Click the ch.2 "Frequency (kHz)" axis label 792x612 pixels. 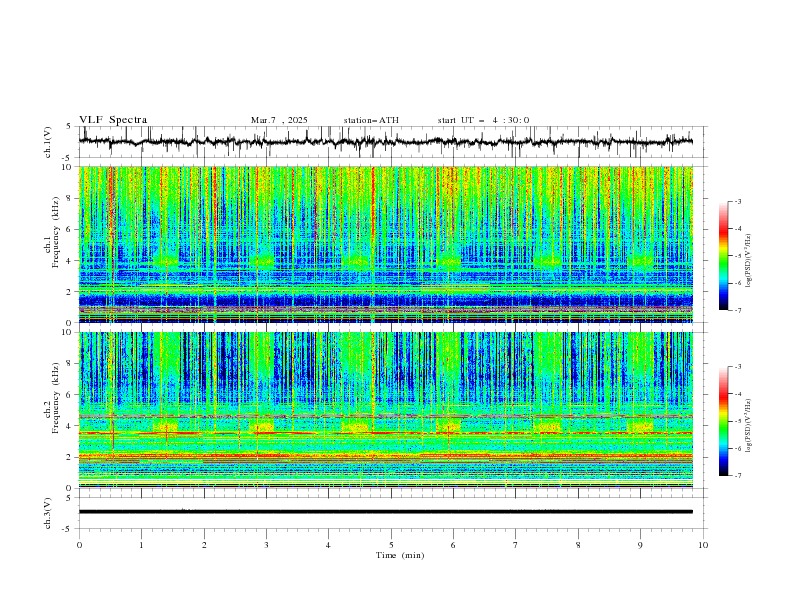[56, 398]
